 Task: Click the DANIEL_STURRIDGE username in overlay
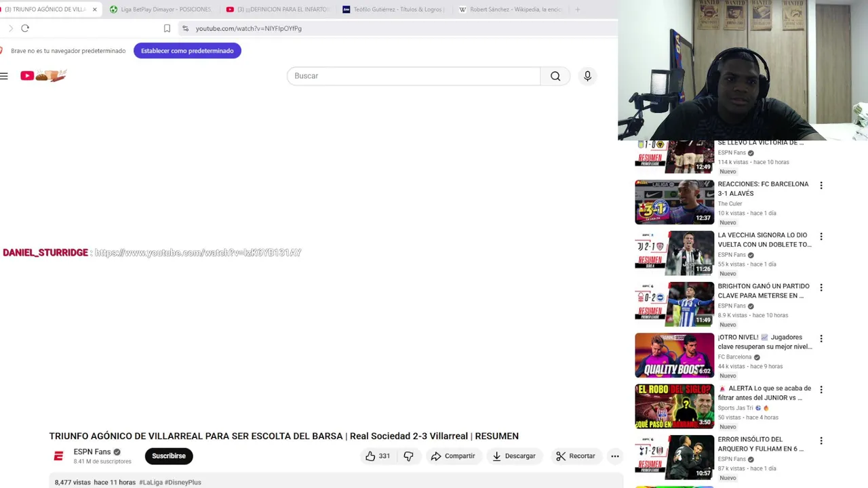tap(45, 253)
